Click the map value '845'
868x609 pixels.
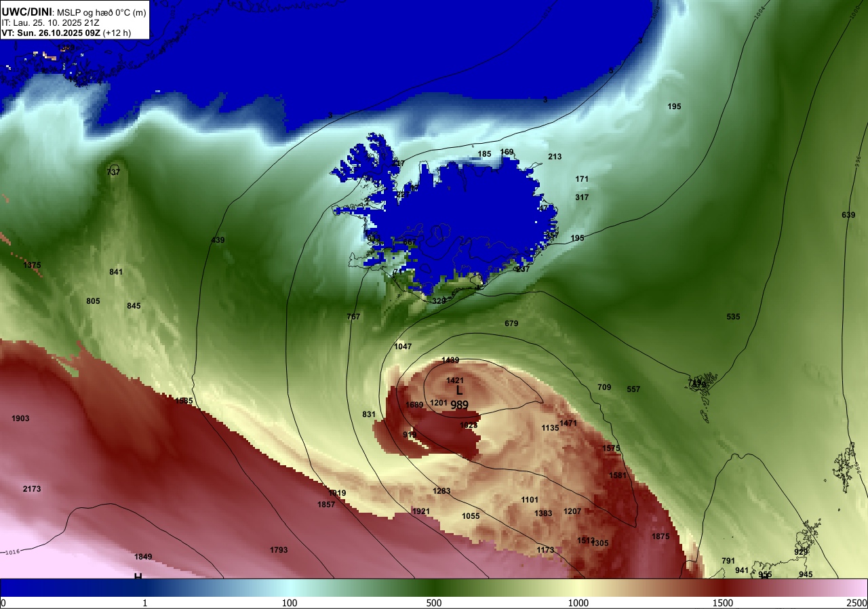click(134, 306)
